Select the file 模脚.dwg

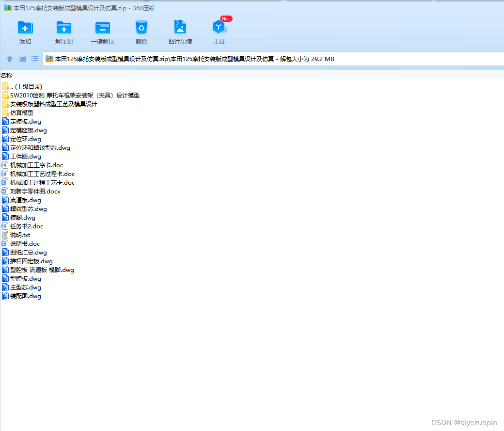point(23,217)
